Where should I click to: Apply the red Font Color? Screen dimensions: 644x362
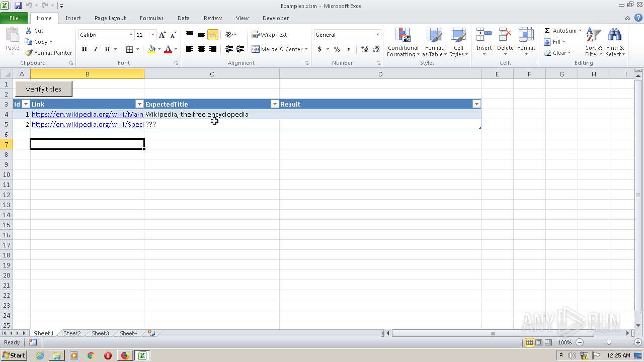(x=168, y=49)
